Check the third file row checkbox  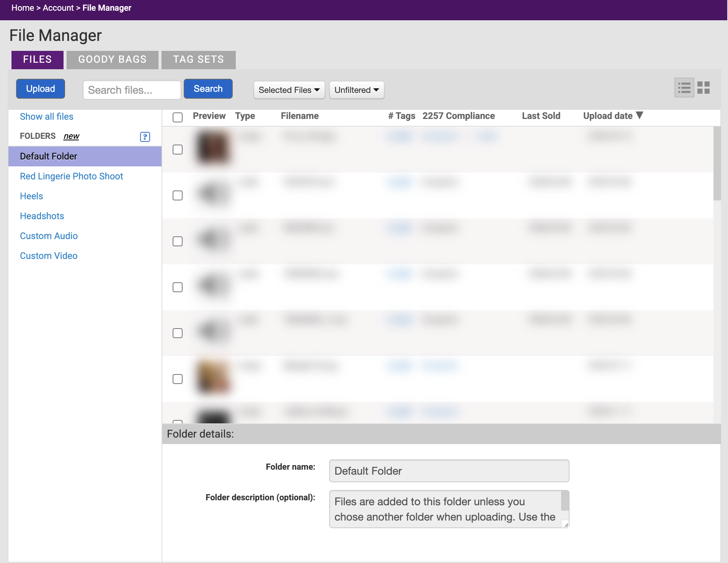point(178,241)
